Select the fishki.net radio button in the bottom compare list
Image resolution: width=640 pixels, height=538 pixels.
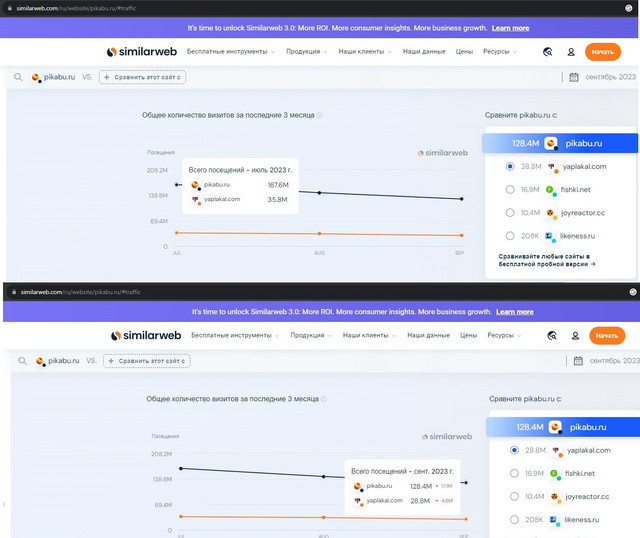(514, 473)
